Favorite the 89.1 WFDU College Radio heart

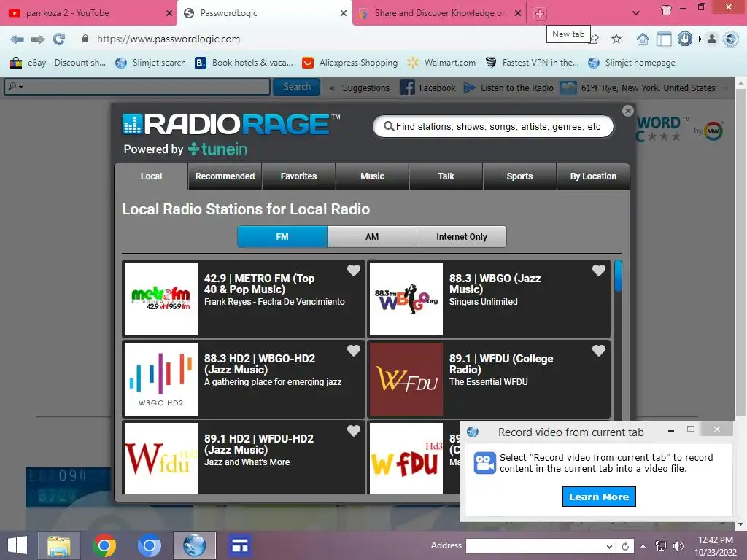(x=599, y=351)
